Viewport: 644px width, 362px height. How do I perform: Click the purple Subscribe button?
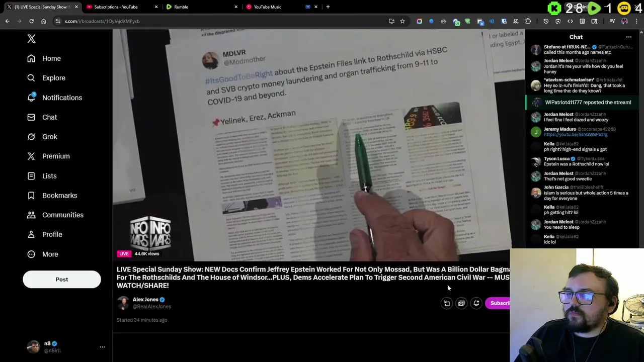point(498,303)
